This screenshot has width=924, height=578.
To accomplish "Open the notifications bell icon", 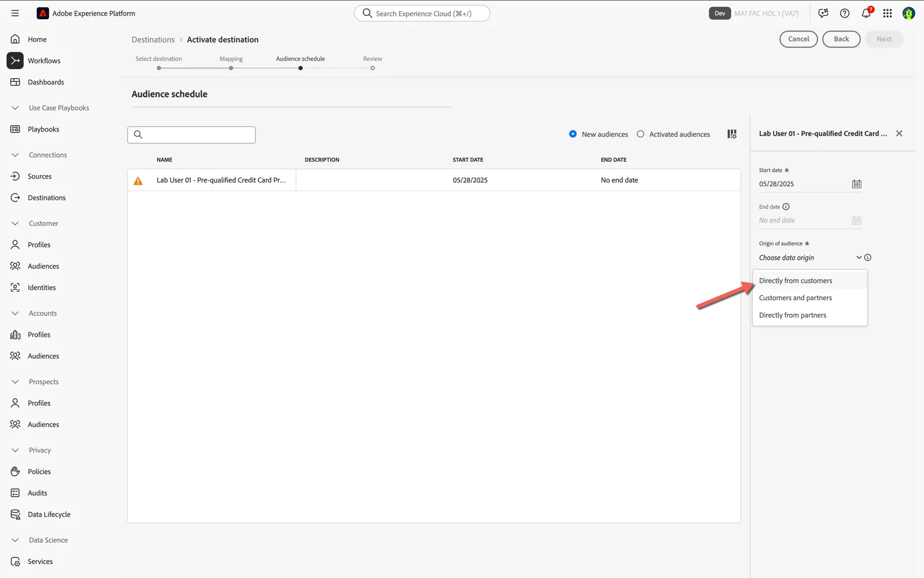I will click(866, 13).
